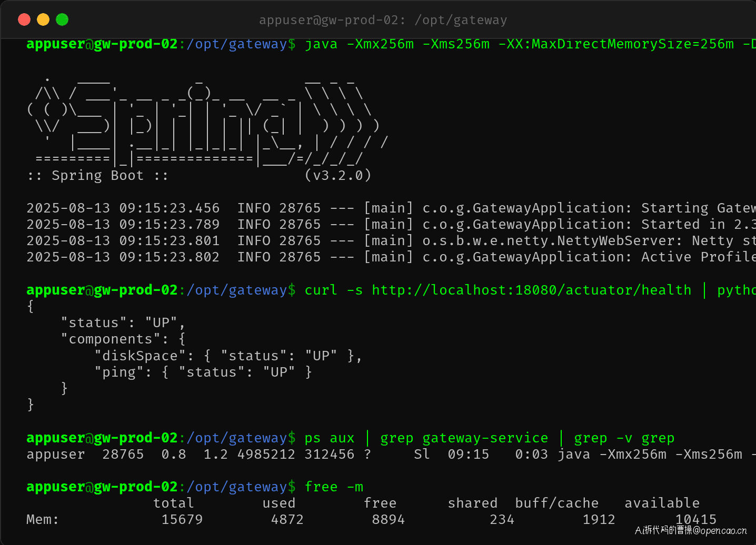
Task: Click the log timestamp 09:15:23.789
Action: [x=170, y=224]
